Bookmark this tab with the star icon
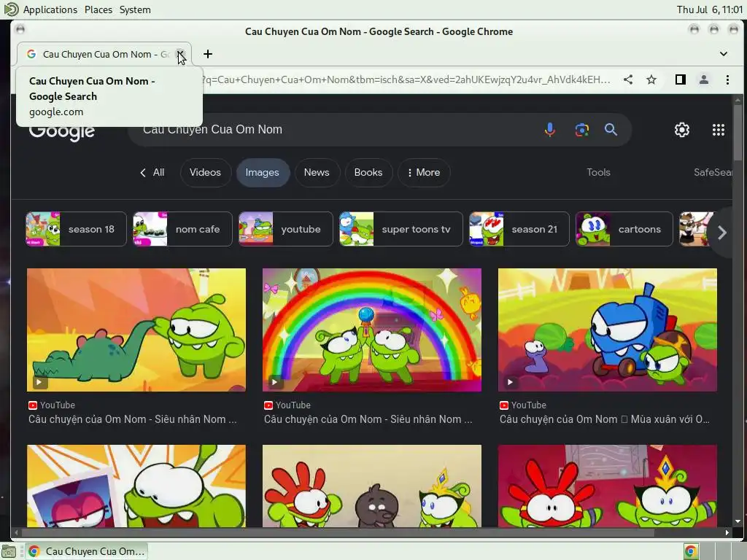Screen dimensions: 747x560 tap(651, 79)
